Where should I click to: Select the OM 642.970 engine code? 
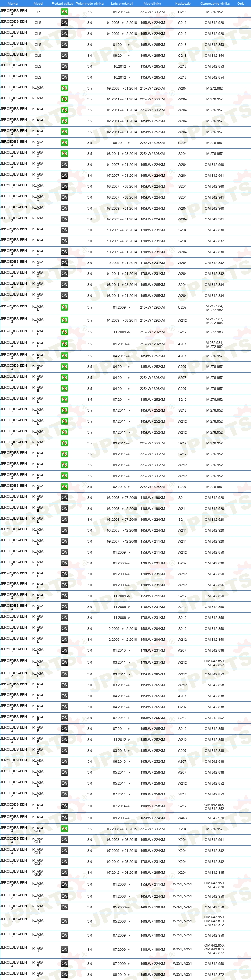214,818
